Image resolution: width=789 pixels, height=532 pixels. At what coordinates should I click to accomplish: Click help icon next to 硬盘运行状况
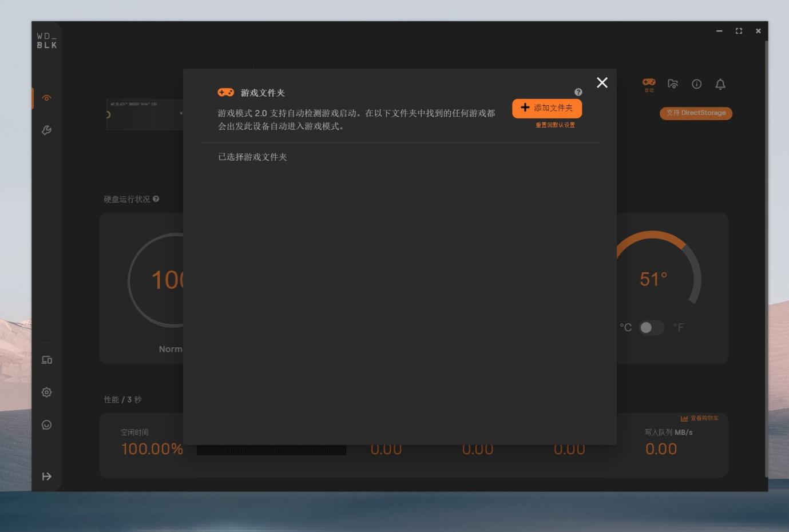point(156,199)
